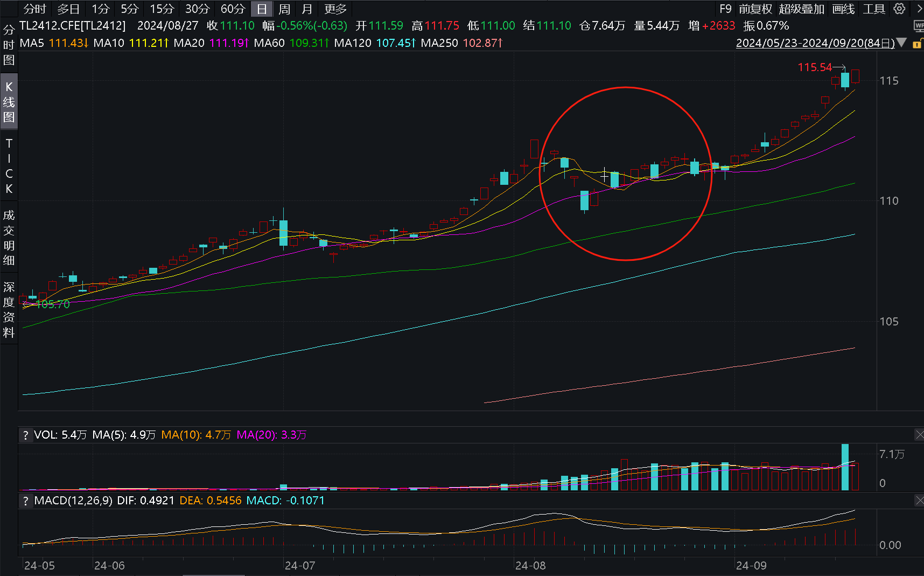Screen dimensions: 924x576
Task: Open the 更多 periods menu
Action: (335, 9)
